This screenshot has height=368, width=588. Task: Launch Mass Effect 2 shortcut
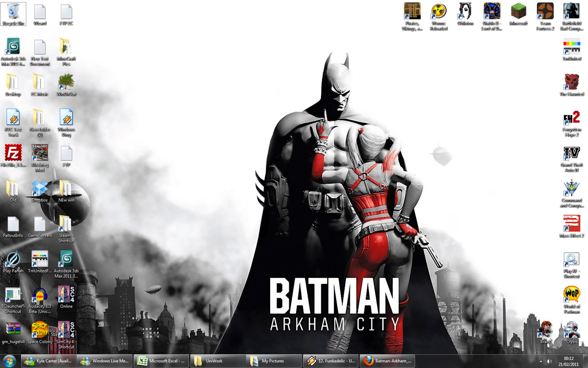pos(572,226)
